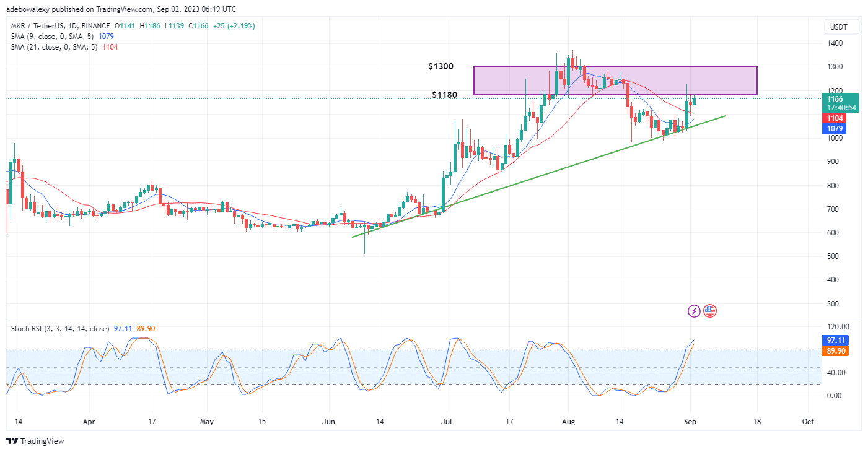Open the USDT currency selector

[x=841, y=27]
